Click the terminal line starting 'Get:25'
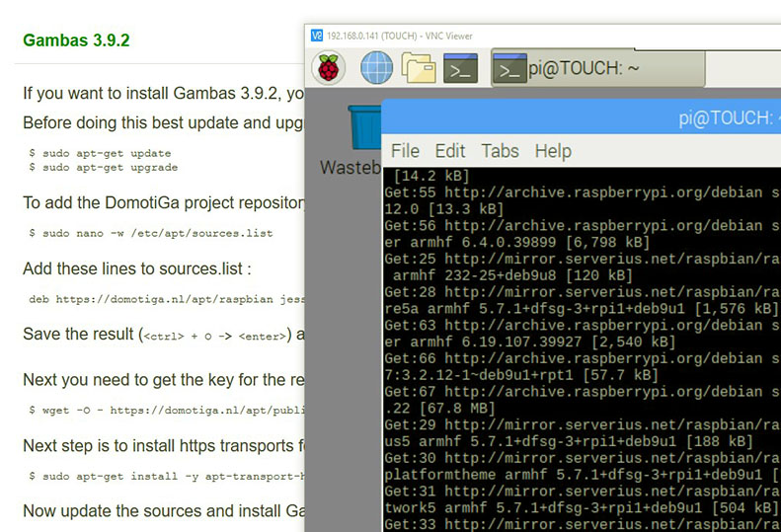 tap(583, 259)
